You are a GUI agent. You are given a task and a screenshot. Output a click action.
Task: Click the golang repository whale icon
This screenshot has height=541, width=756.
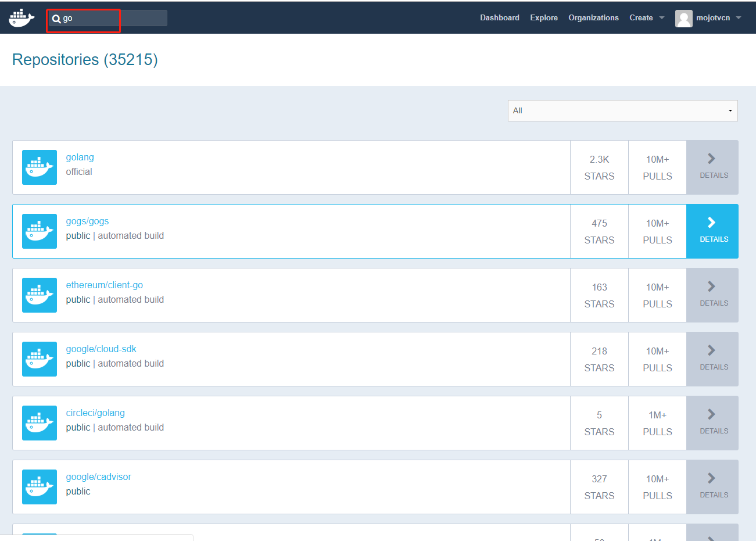tap(40, 167)
